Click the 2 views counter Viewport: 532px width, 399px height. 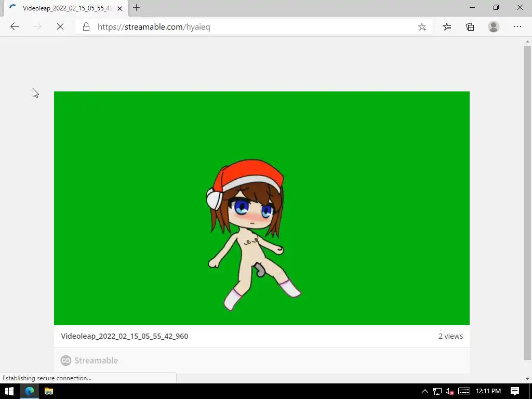coord(450,336)
